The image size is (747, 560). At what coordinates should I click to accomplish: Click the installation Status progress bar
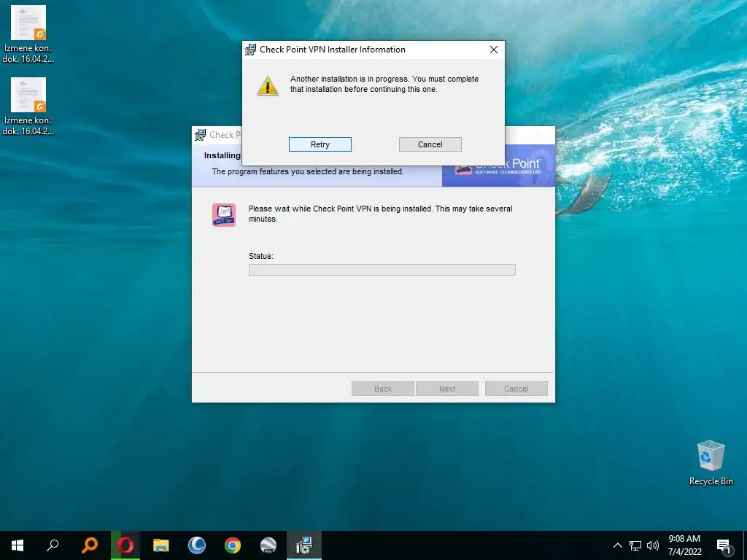[382, 270]
